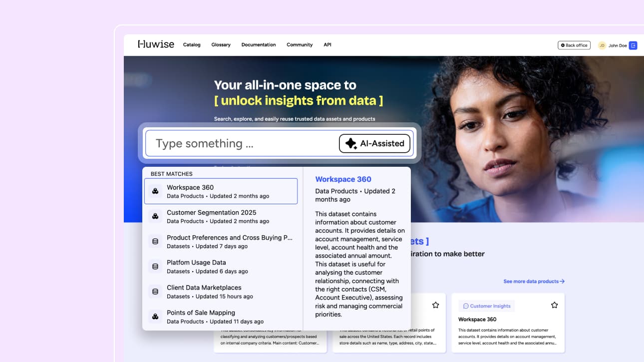Go to the Documentation page
The image size is (644, 362).
259,45
